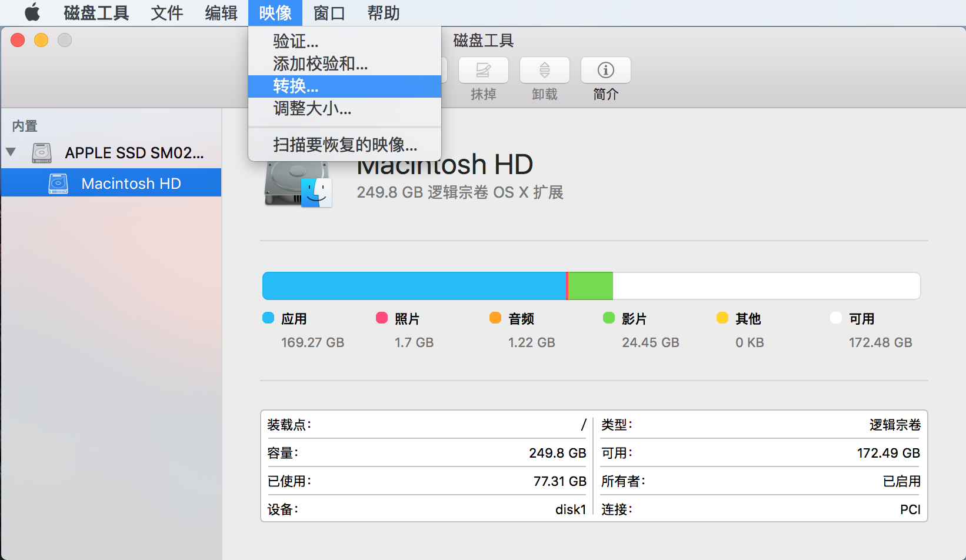This screenshot has height=560, width=966.
Task: Click the 172.48 GB available value
Action: click(x=880, y=342)
